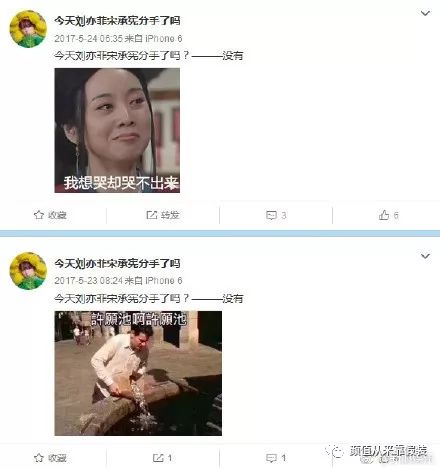Click the repost icon on second post
The height and width of the screenshot is (470, 440).
coord(158,458)
